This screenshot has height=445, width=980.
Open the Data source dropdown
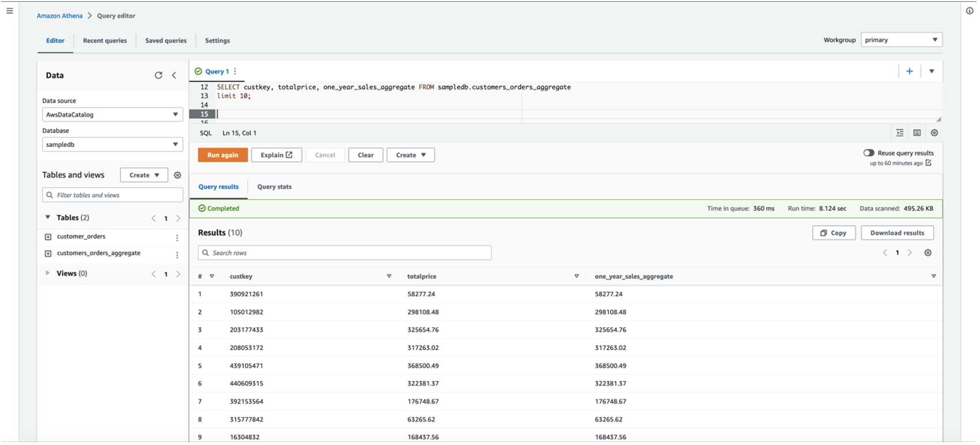pyautogui.click(x=112, y=115)
